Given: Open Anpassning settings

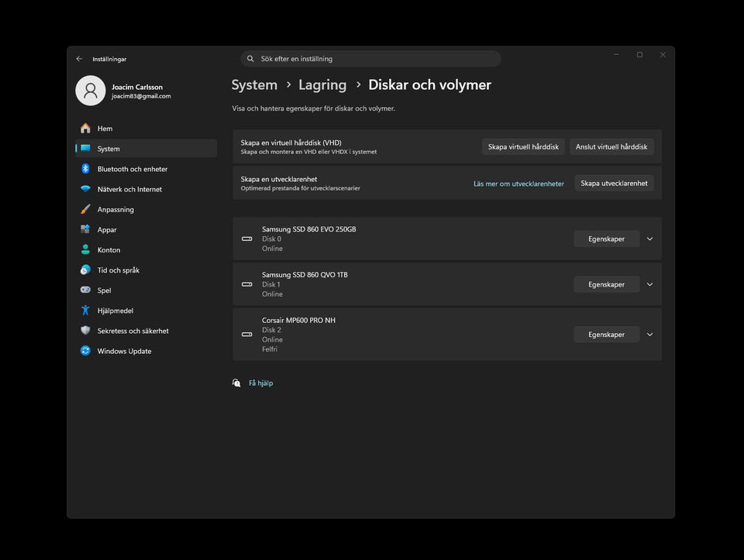Looking at the screenshot, I should [x=146, y=210].
